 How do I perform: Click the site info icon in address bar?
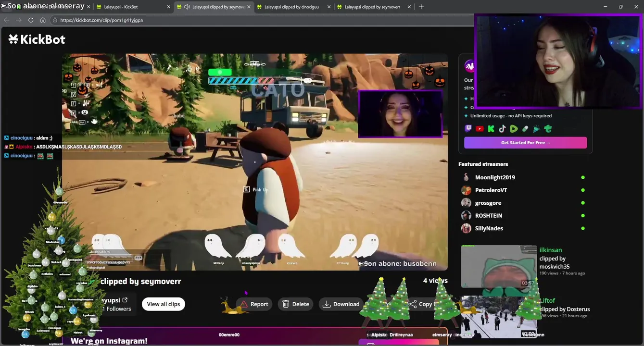(x=55, y=20)
